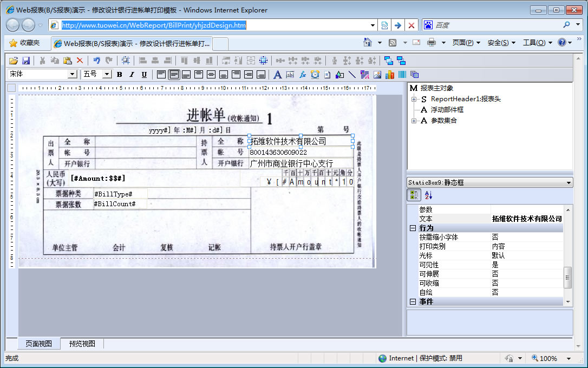588x368 pixels.
Task: Sort properties alphabetically with A-Z button
Action: (428, 195)
